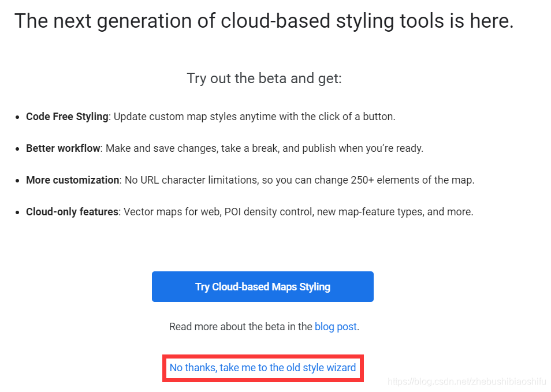Click the bullet dot beside Better workflow
551x392 pixels.
(x=17, y=149)
